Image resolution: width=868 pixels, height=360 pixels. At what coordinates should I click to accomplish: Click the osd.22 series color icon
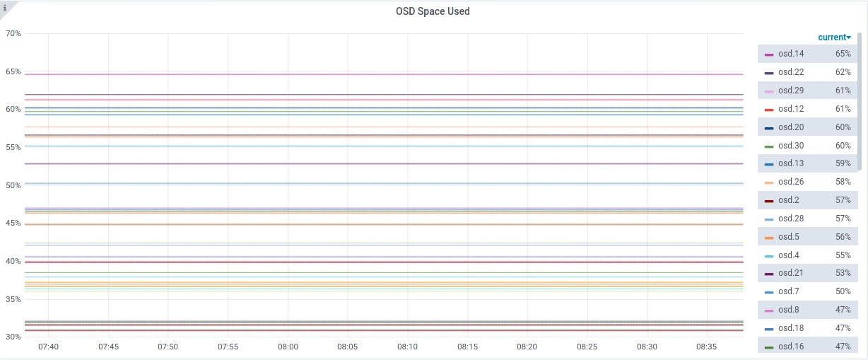click(x=769, y=73)
